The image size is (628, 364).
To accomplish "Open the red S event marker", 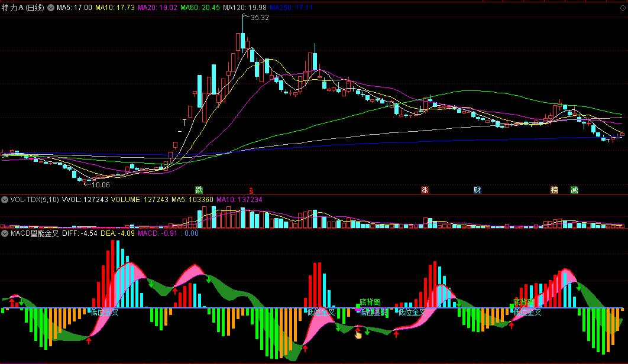I will 251,191.
